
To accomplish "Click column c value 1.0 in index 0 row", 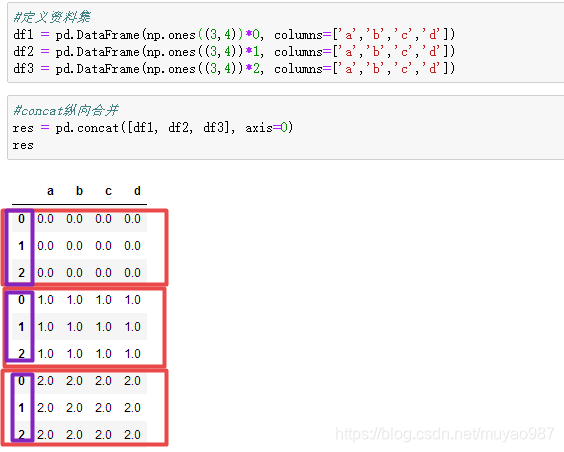I will (x=104, y=300).
